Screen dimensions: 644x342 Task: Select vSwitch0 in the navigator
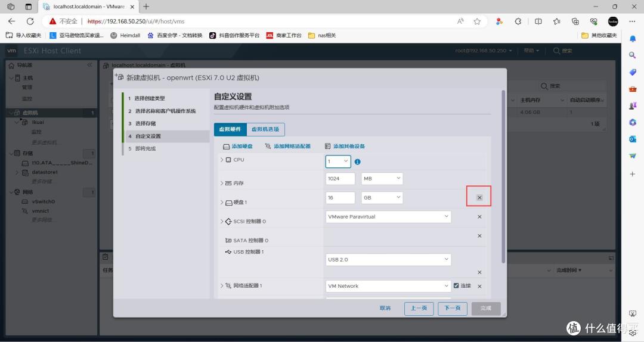43,201
